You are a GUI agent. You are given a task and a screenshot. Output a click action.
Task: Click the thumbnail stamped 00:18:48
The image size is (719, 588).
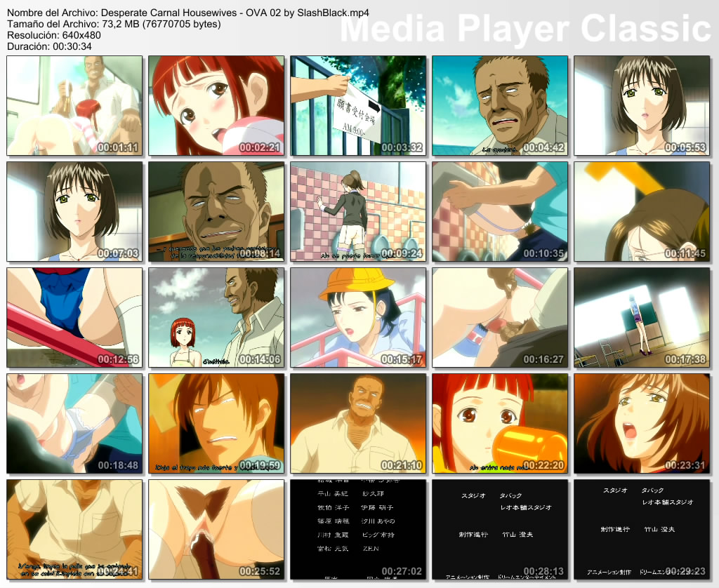(x=74, y=424)
